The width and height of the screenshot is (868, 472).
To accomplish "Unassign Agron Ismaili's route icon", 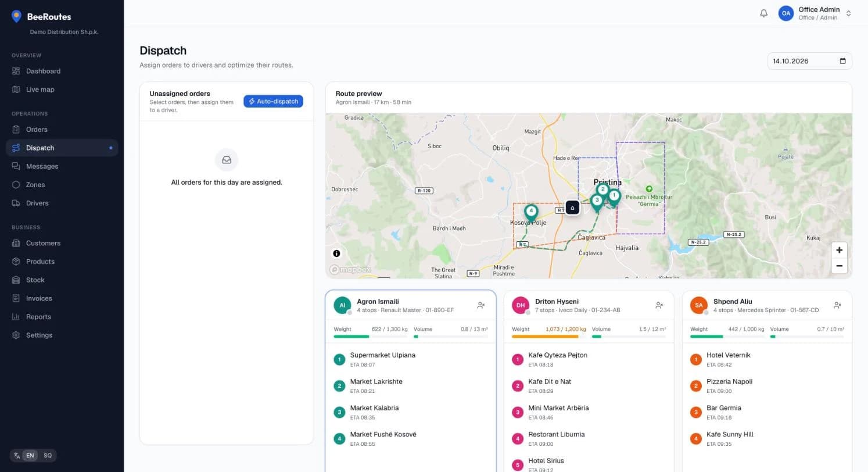I will coord(480,305).
